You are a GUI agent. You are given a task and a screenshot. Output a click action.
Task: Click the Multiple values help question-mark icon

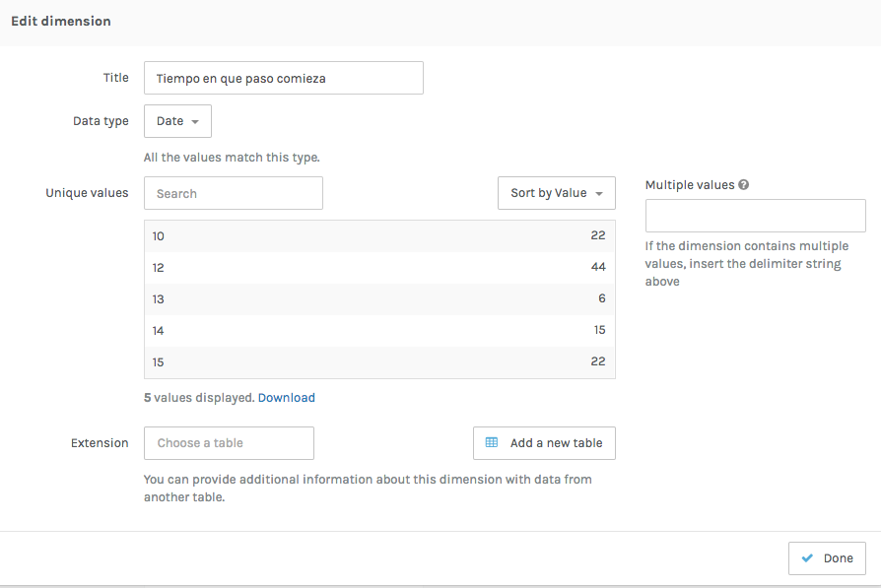[744, 184]
